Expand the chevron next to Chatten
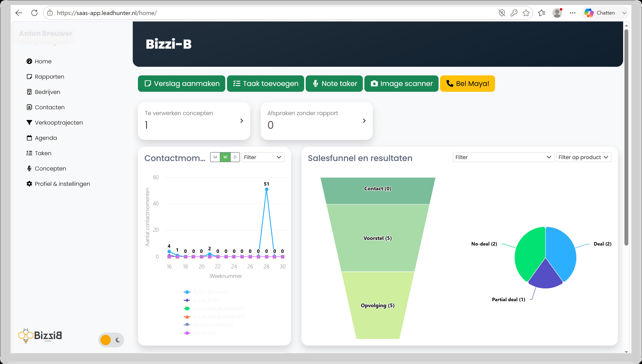Image resolution: width=642 pixels, height=364 pixels. point(624,13)
